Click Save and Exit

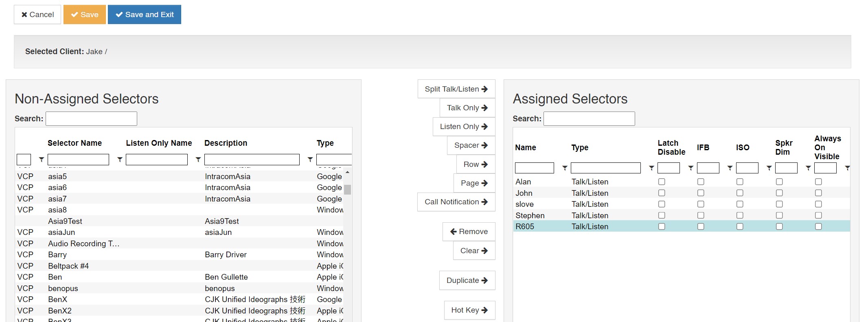[145, 15]
